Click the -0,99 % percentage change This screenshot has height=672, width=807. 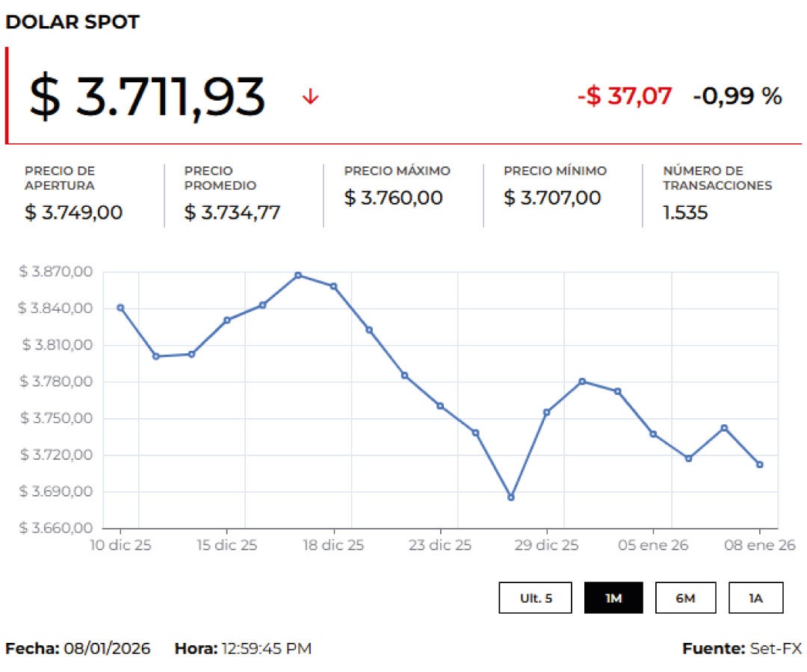(x=737, y=96)
